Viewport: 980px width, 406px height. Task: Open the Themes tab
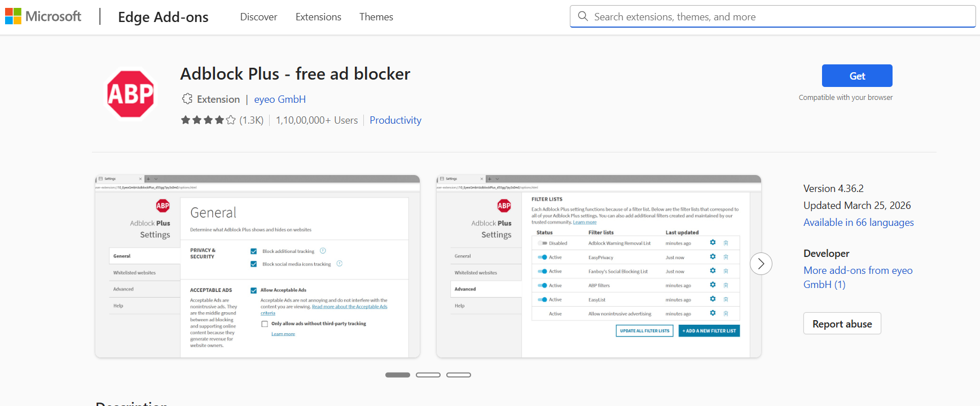[x=376, y=17]
